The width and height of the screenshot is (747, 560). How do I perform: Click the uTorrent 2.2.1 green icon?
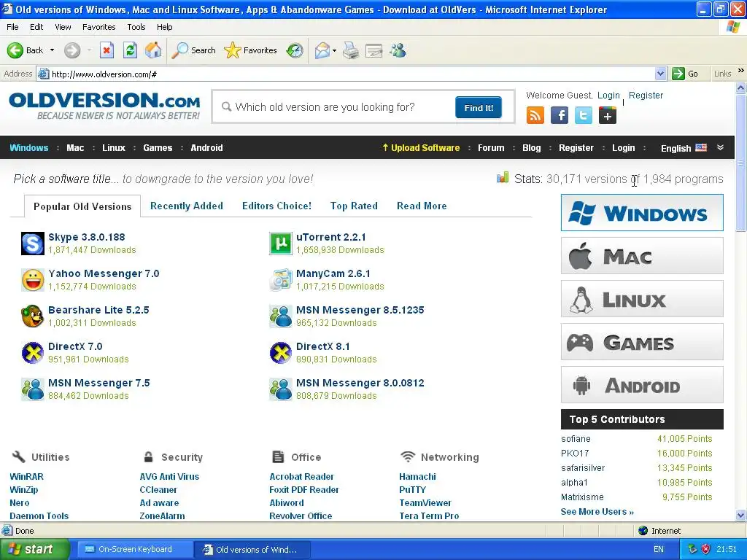point(281,244)
